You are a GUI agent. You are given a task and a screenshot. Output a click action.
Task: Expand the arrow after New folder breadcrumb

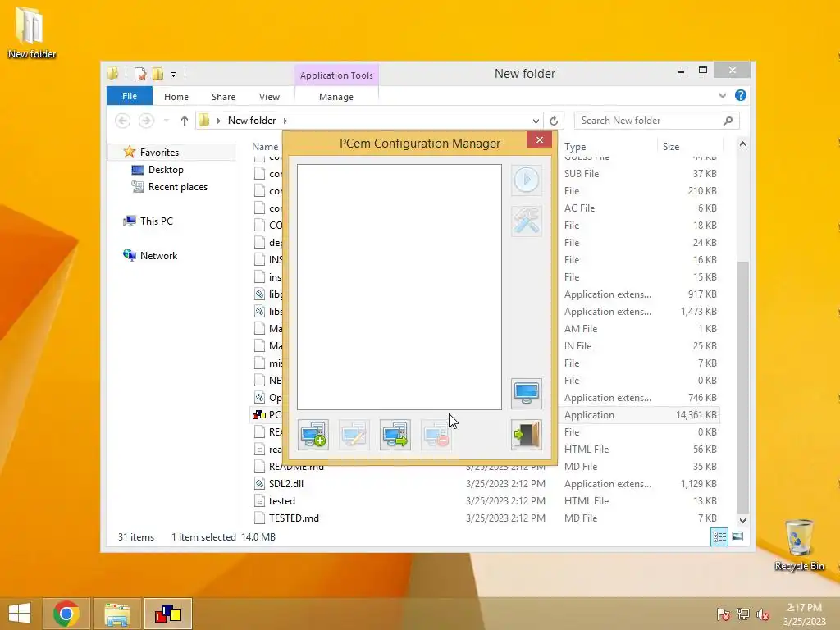(285, 121)
